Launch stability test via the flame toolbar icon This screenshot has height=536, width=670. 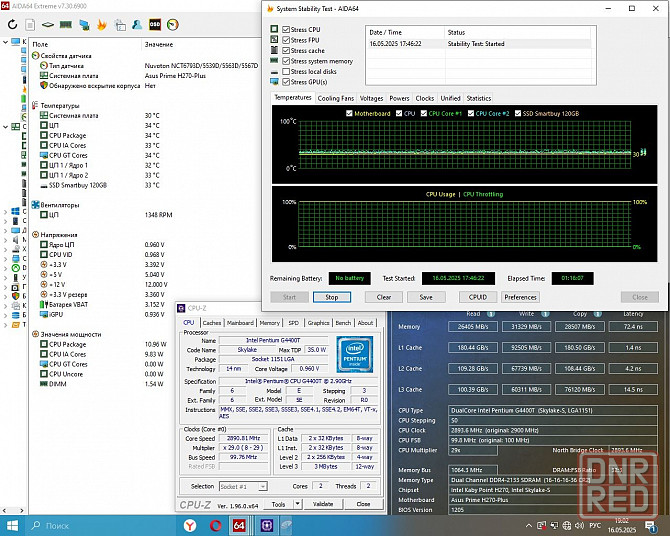[x=102, y=25]
